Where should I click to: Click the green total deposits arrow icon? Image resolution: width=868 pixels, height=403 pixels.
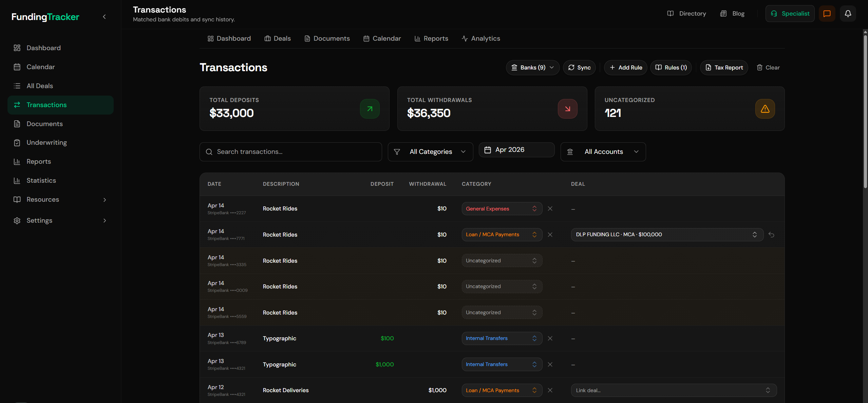point(370,109)
